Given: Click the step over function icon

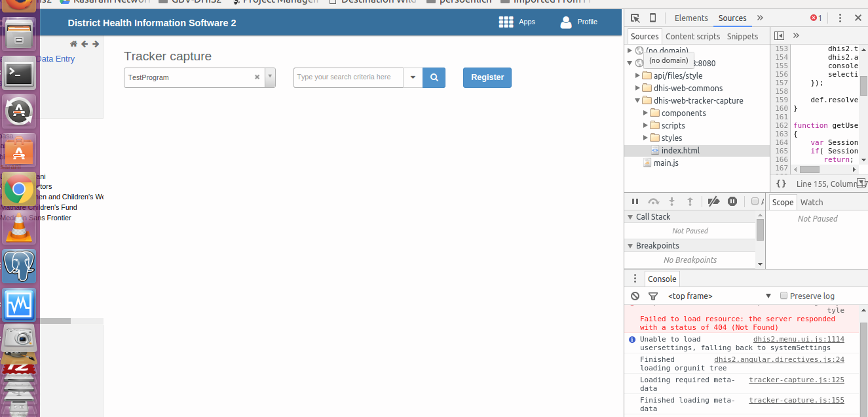Looking at the screenshot, I should tap(653, 201).
